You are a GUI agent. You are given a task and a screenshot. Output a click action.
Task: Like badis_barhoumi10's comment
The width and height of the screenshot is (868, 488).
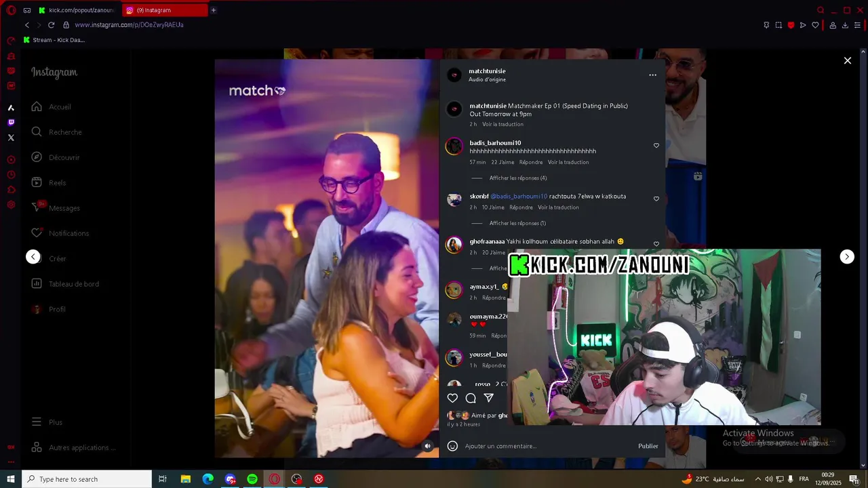point(656,146)
